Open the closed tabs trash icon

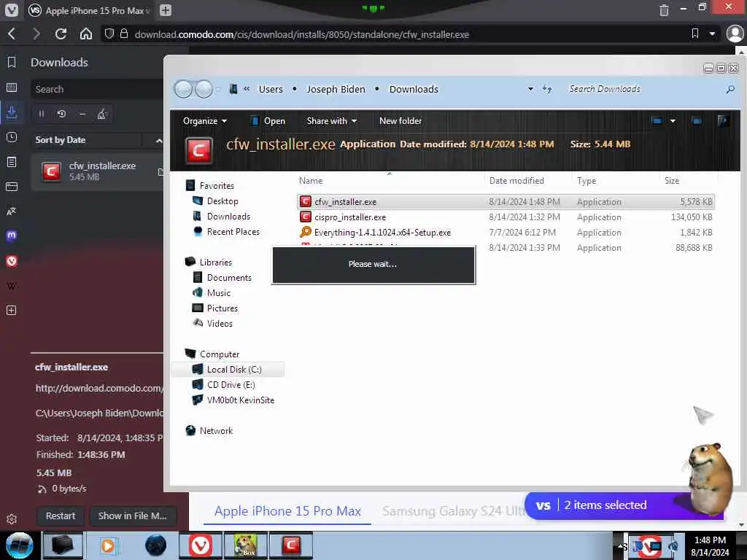pos(664,10)
